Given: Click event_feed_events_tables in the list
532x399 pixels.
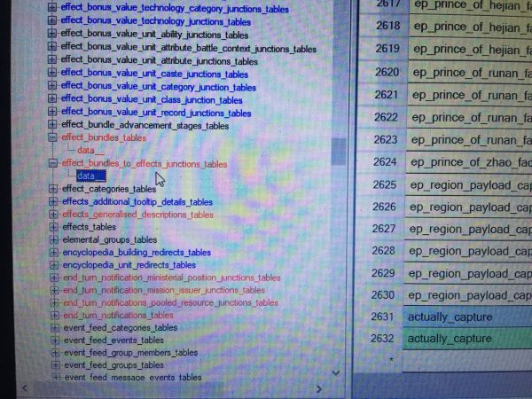Looking at the screenshot, I should click(x=113, y=340).
